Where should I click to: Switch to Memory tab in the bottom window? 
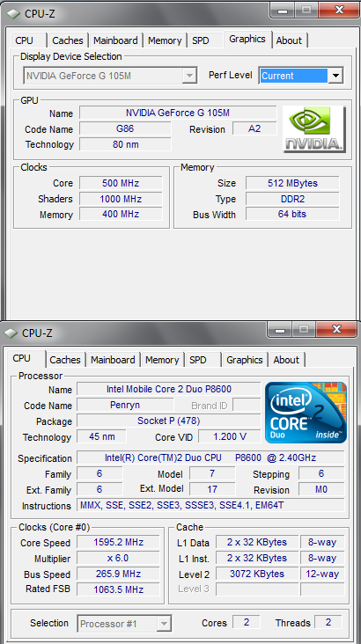[x=162, y=360]
